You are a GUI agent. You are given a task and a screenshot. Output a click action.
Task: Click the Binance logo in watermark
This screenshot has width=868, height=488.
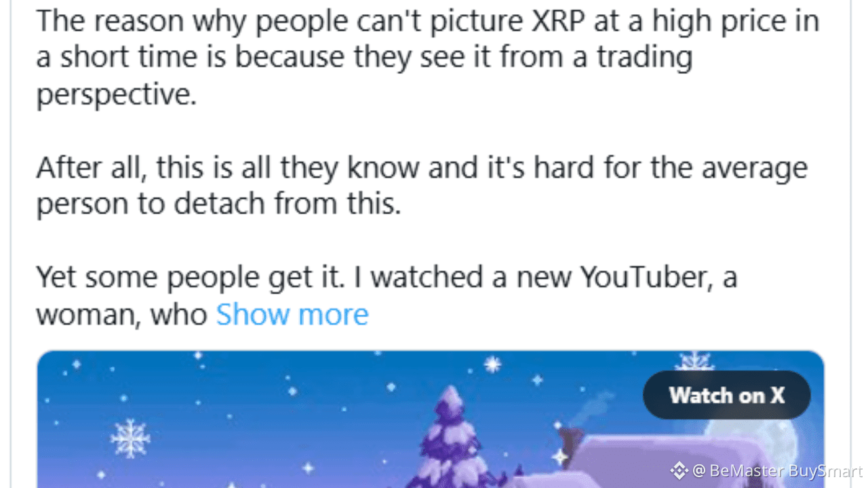click(679, 470)
